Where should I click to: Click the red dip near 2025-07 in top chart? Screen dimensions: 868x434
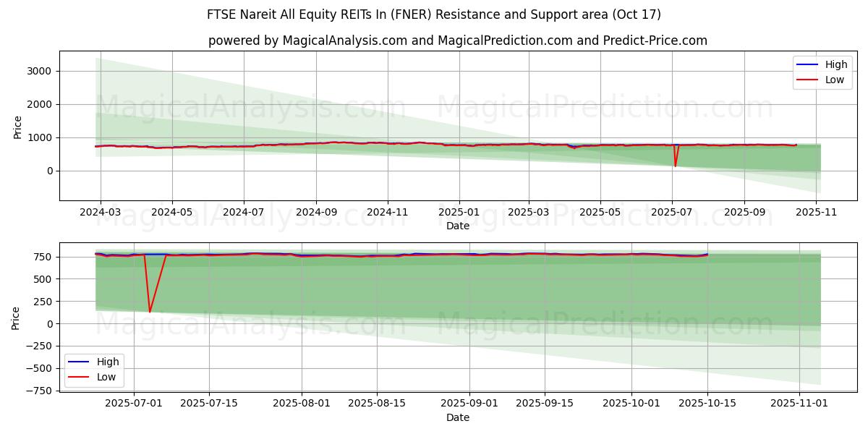[676, 166]
